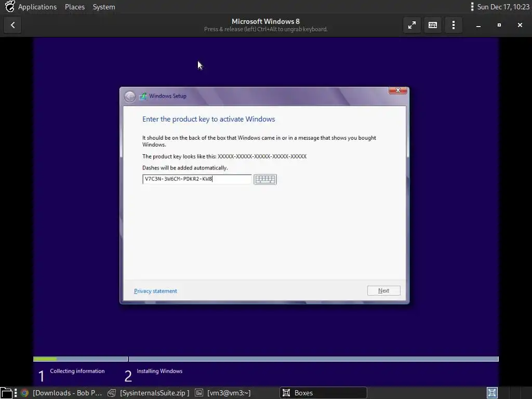The height and width of the screenshot is (399, 532).
Task: Click the 'Windows Setup' title text
Action: click(x=168, y=96)
